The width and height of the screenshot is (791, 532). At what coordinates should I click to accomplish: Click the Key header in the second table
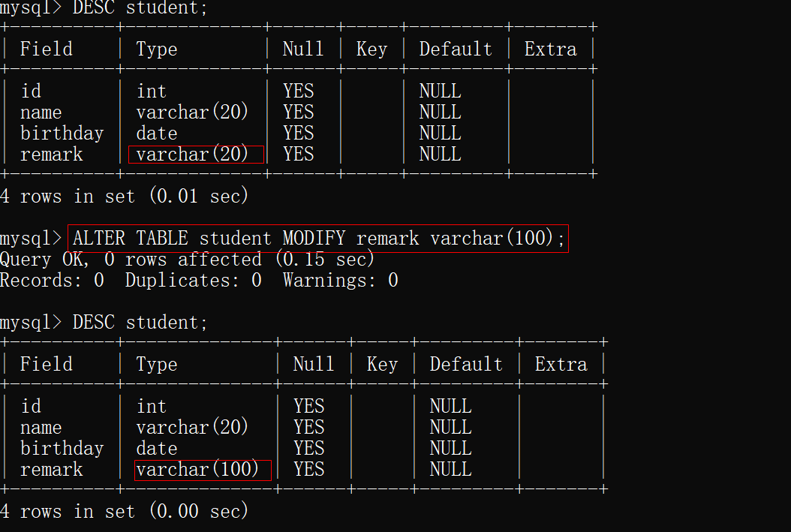(x=382, y=365)
